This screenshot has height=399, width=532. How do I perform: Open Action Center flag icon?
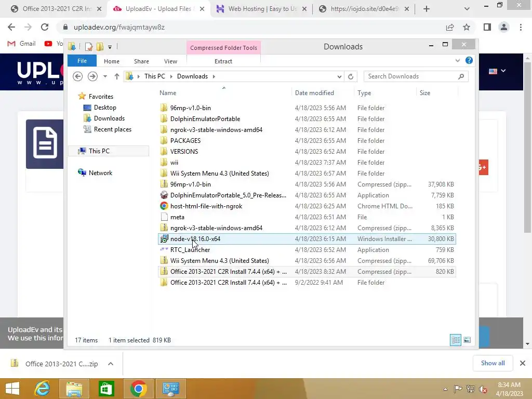tap(458, 389)
